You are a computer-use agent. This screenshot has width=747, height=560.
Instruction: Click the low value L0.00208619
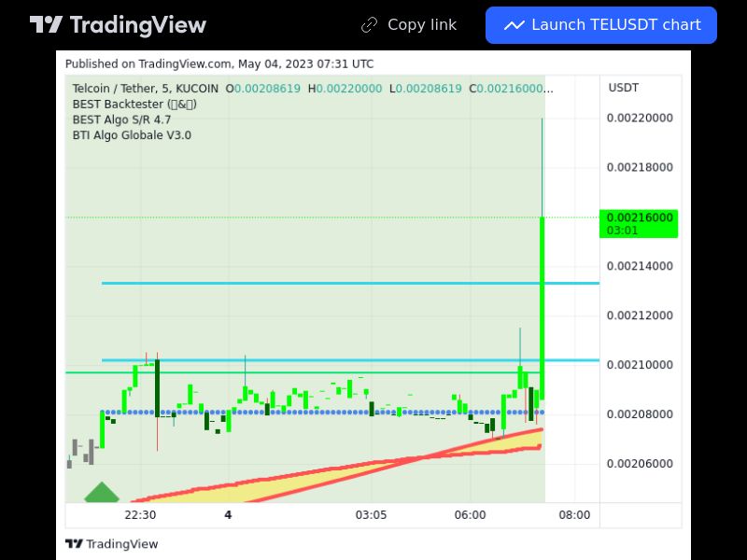pyautogui.click(x=426, y=89)
